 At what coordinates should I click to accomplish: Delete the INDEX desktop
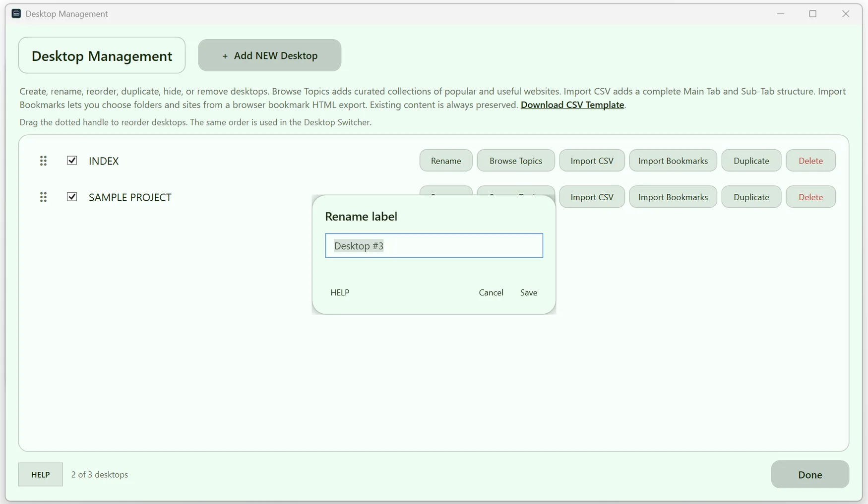(811, 161)
